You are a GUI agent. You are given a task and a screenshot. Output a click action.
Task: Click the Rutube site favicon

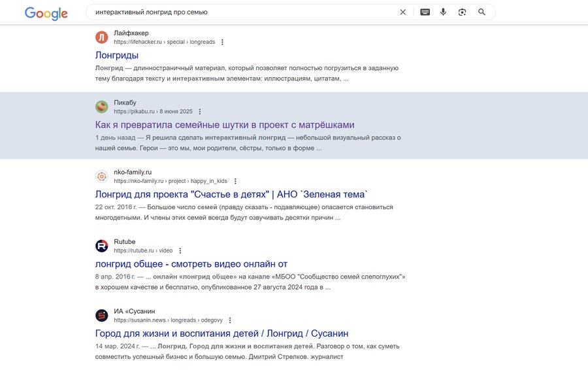(101, 246)
